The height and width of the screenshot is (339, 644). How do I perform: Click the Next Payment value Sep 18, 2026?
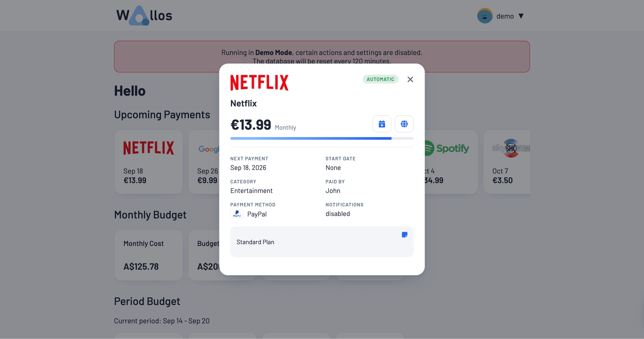(248, 168)
